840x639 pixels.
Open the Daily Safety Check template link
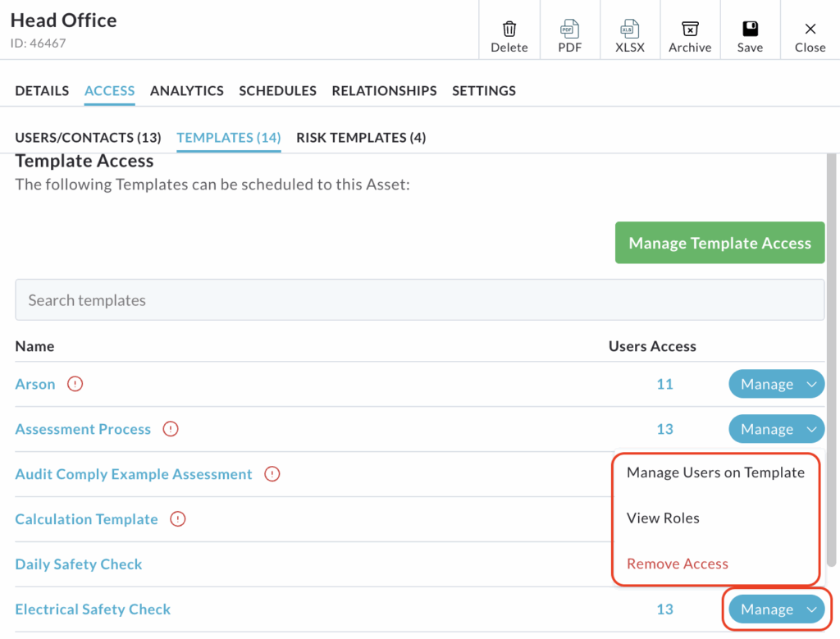pos(79,564)
